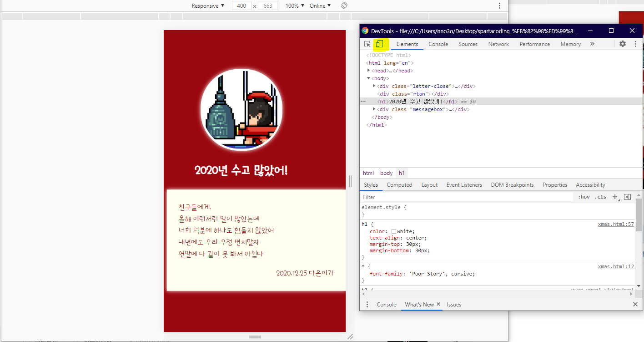Viewport: 644px width, 342px height.
Task: Open the Sources tab
Action: coord(468,44)
